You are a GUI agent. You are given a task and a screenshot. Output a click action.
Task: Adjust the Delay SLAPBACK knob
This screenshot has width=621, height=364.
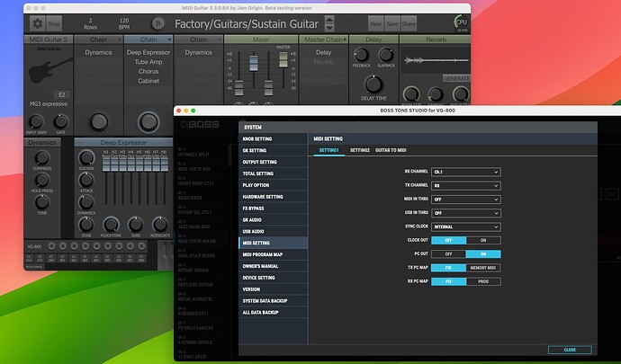[386, 55]
